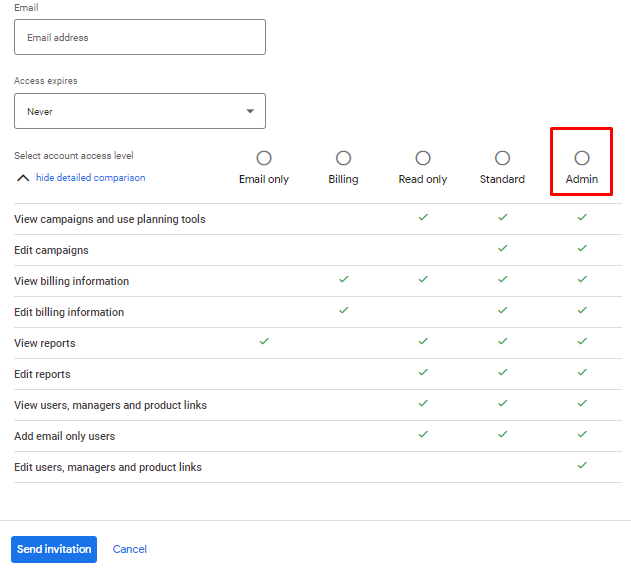Click Billing checkmark for View billing information
Viewport: 631px width, 571px height.
coord(343,279)
